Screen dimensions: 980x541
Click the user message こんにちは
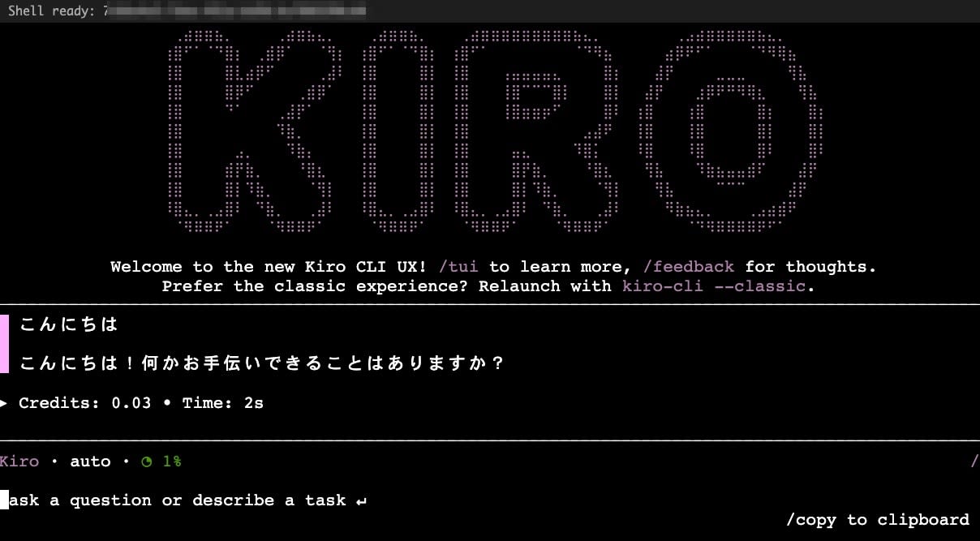coord(69,324)
